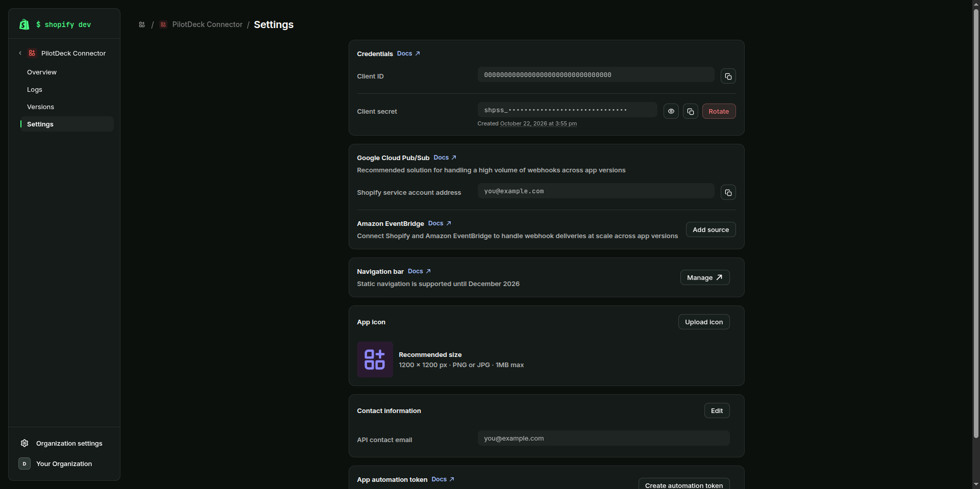Click the Client ID field
Viewport: 980px width, 489px height.
596,75
